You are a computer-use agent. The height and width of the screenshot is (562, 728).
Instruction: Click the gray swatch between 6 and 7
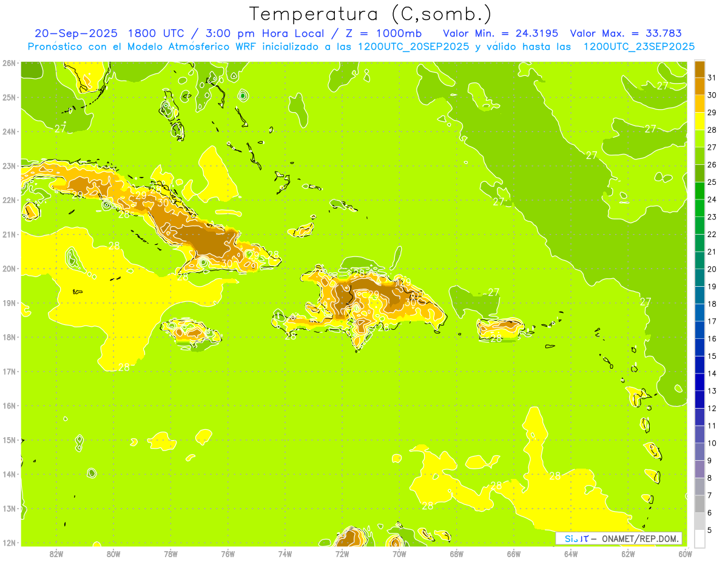click(699, 504)
